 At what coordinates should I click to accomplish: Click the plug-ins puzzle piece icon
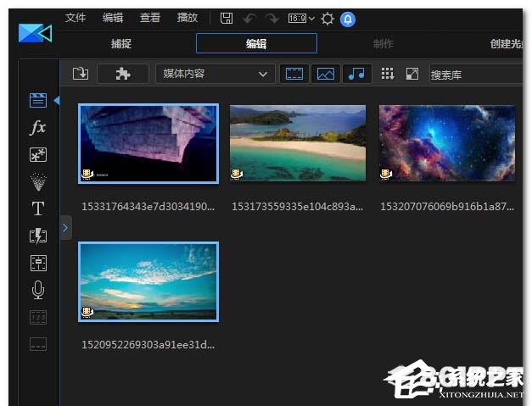coord(123,74)
